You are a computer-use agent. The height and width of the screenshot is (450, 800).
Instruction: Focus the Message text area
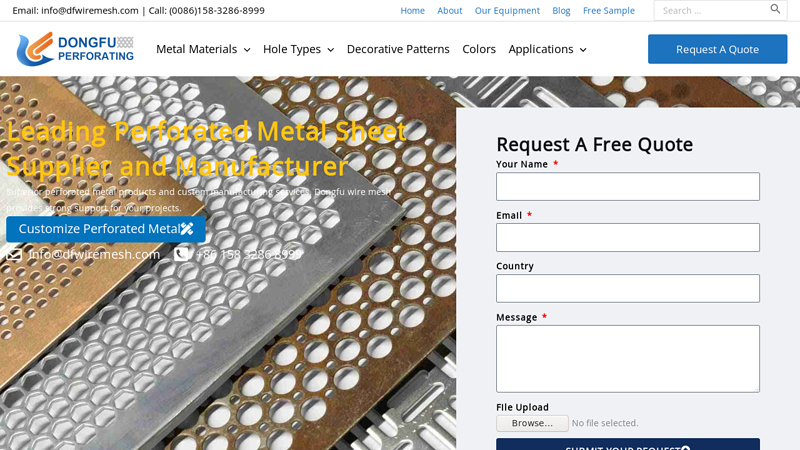click(628, 359)
